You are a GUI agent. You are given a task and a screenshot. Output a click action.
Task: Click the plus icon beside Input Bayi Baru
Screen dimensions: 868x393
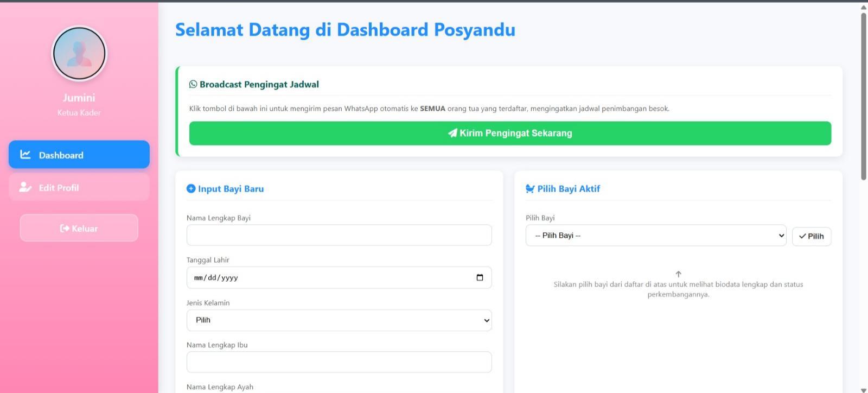191,188
